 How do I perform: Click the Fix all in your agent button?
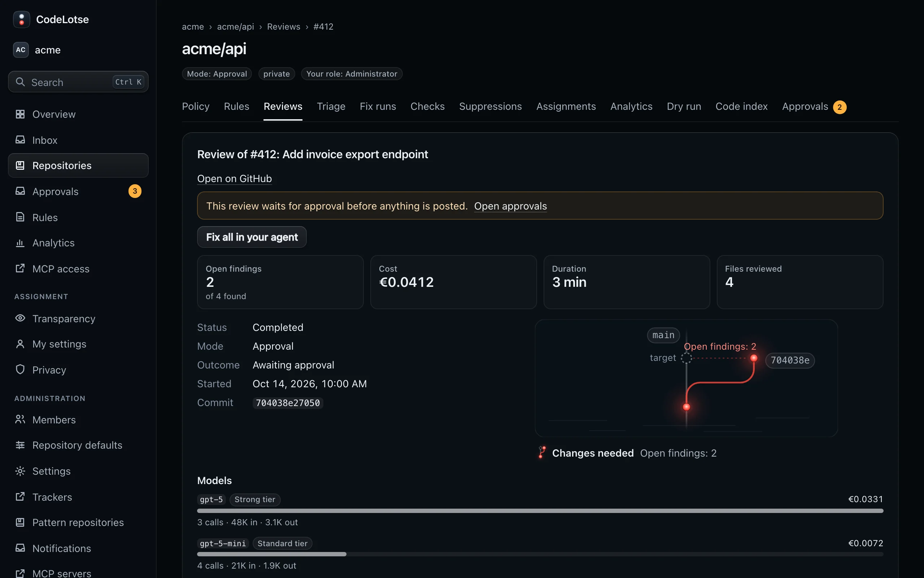(x=252, y=237)
